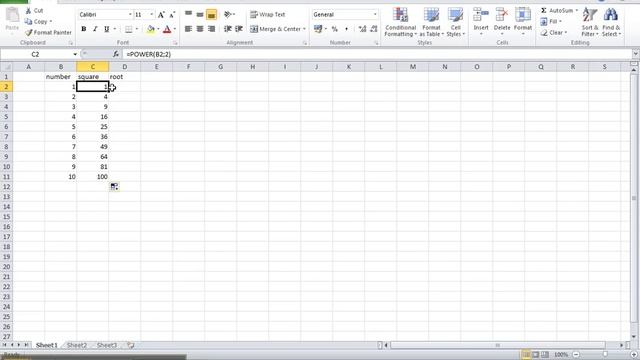640x360 pixels.
Task: Switch to Page Layout view
Action: [535, 355]
